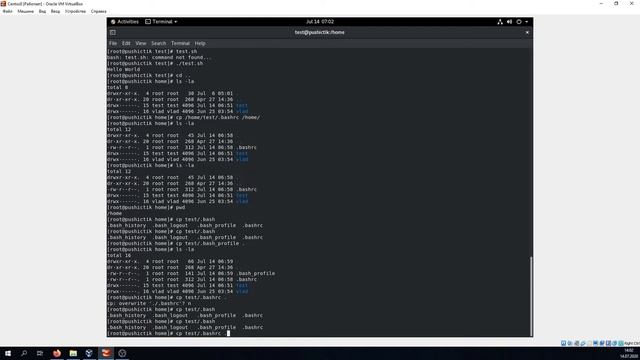Open the Windows Start menu
The width and height of the screenshot is (640, 360).
[x=8, y=353]
